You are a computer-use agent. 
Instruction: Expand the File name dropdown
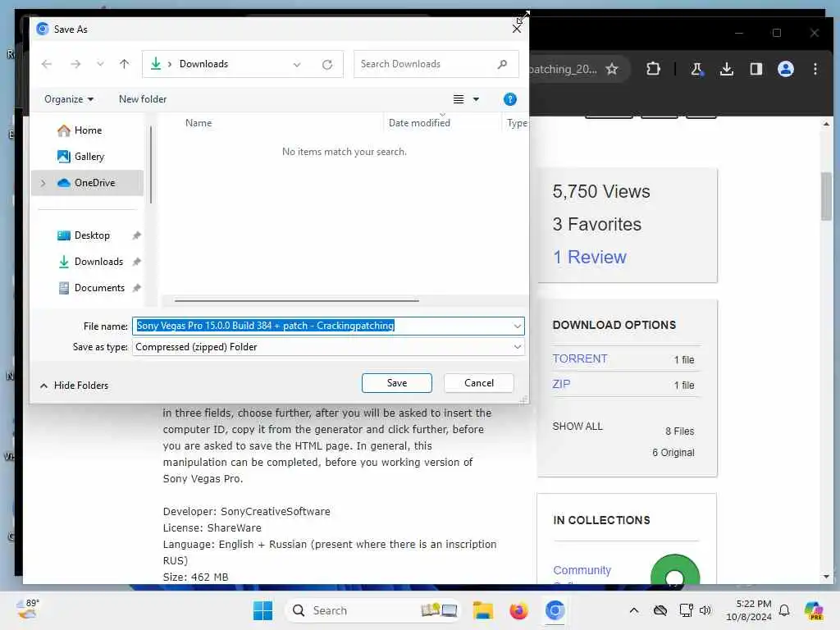(x=517, y=326)
